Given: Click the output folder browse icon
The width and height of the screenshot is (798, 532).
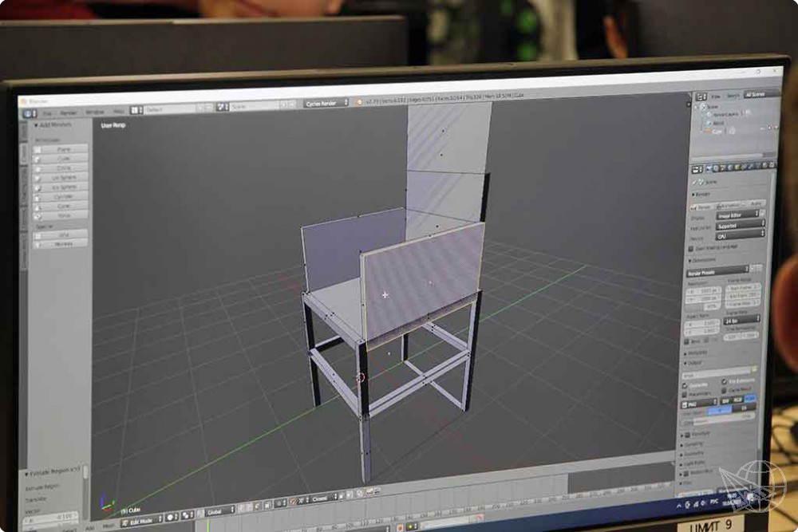Looking at the screenshot, I should [x=754, y=370].
